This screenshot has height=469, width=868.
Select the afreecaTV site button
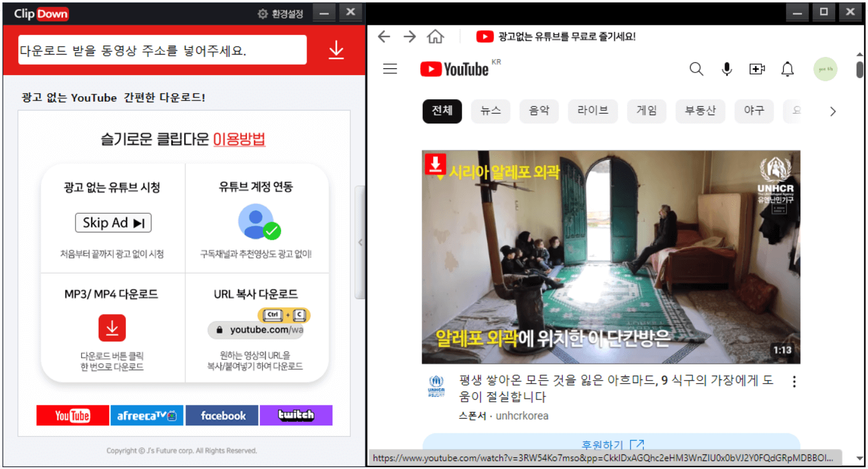(x=147, y=415)
